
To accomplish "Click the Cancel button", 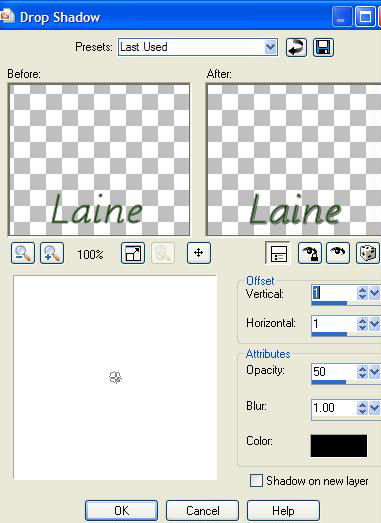I will (203, 511).
